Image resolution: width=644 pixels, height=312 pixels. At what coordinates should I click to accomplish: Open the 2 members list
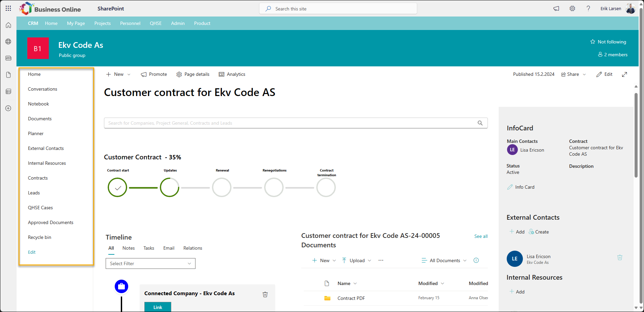click(x=613, y=55)
